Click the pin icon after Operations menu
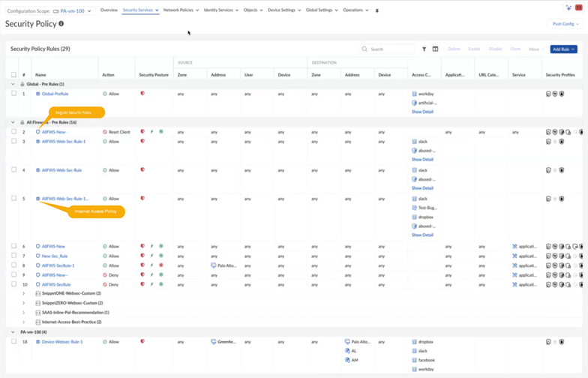 [377, 10]
